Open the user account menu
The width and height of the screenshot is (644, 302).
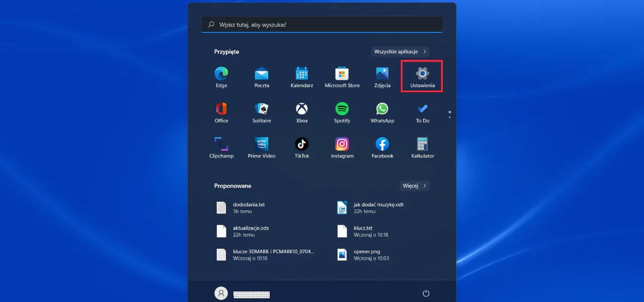tap(221, 293)
